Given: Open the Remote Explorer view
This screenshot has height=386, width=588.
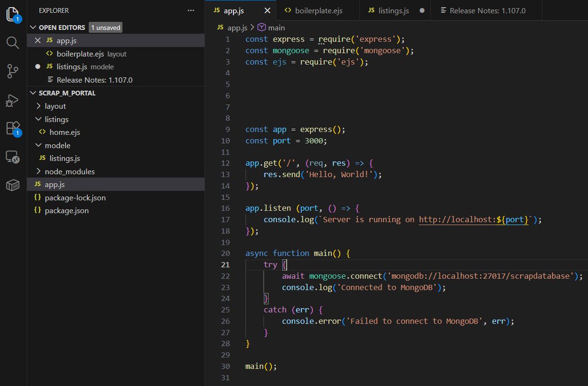Looking at the screenshot, I should 13,157.
